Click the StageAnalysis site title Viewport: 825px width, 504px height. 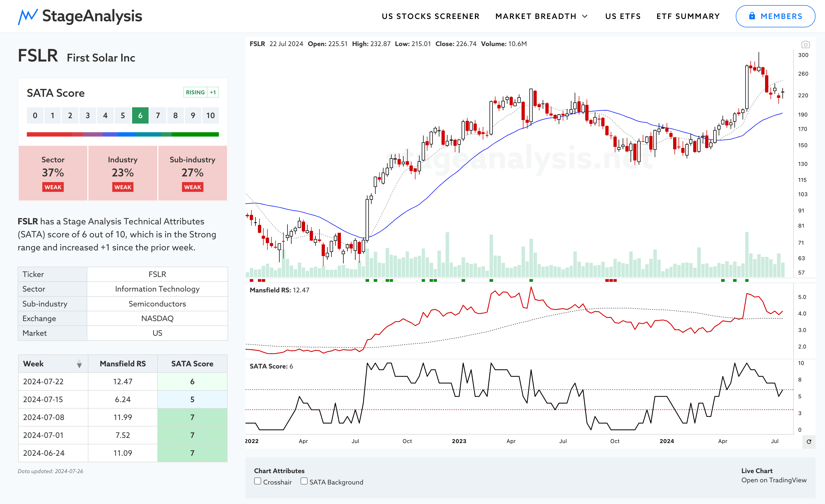(92, 16)
